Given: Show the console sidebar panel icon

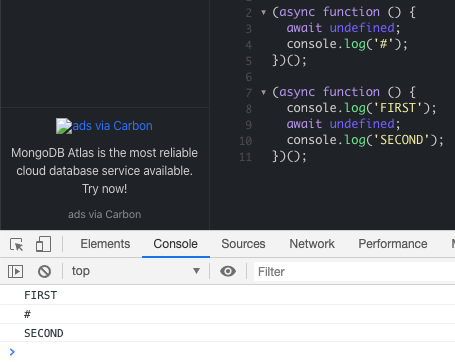Looking at the screenshot, I should pos(15,271).
